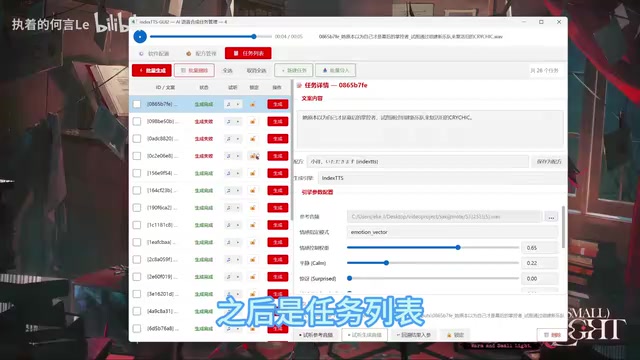Image resolution: width=640 pixels, height=360 pixels.
Task: Click red 生成 button for task 0adc8820
Action: tap(278, 139)
